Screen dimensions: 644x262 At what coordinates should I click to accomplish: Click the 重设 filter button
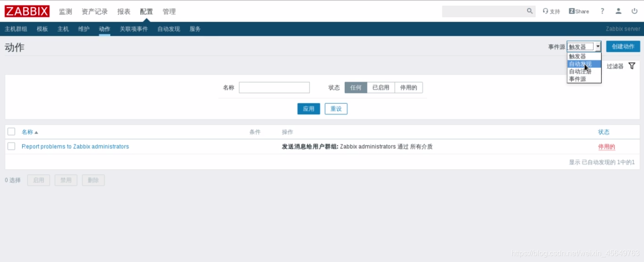click(x=336, y=109)
